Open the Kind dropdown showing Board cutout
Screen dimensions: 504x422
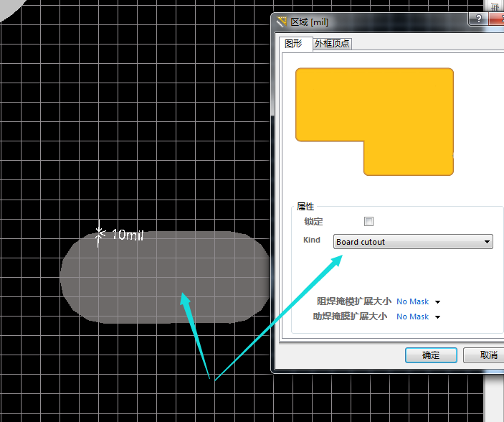[413, 242]
